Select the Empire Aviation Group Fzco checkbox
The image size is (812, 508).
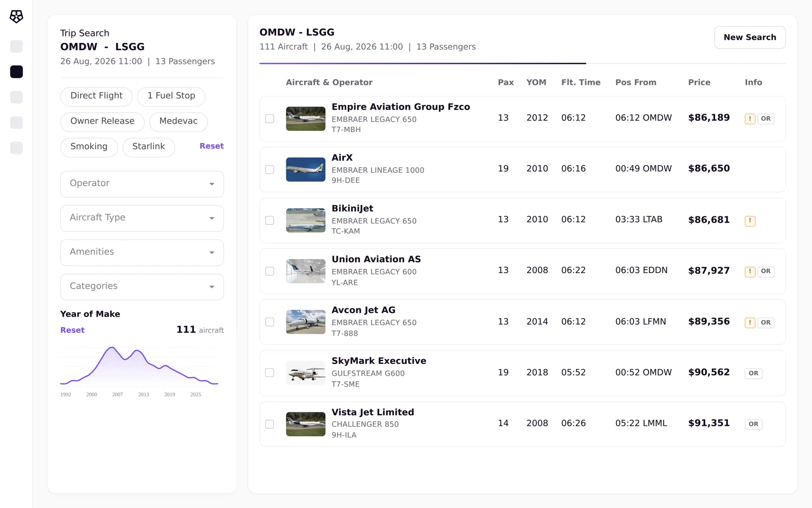tap(269, 119)
